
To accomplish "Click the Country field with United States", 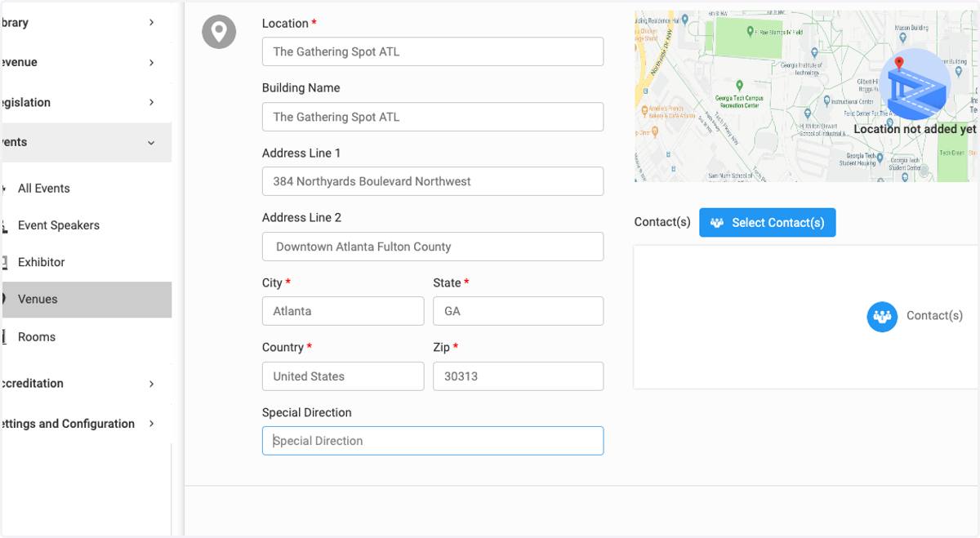I will [343, 376].
